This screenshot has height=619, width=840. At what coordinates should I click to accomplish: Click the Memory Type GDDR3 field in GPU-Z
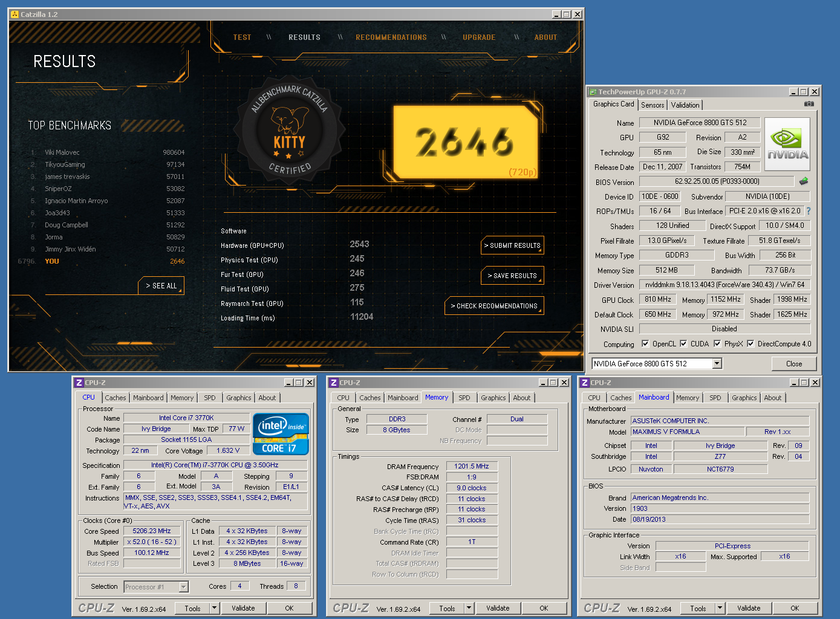(x=677, y=255)
